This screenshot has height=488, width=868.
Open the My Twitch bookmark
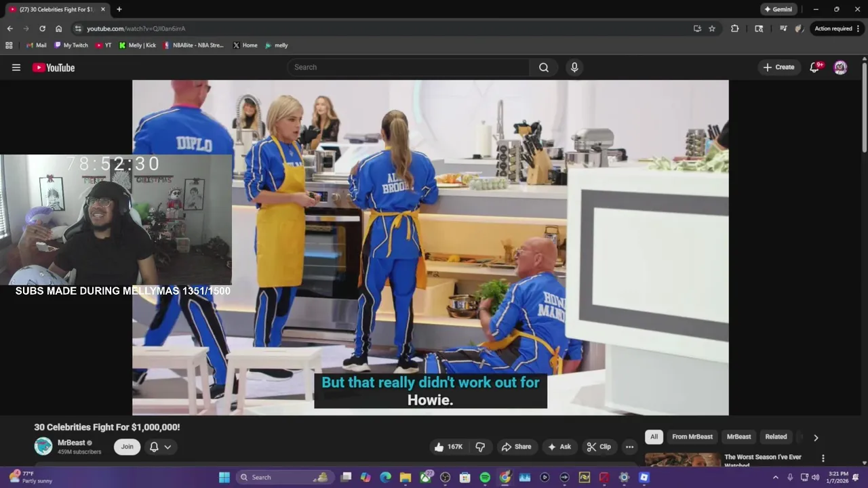click(71, 45)
